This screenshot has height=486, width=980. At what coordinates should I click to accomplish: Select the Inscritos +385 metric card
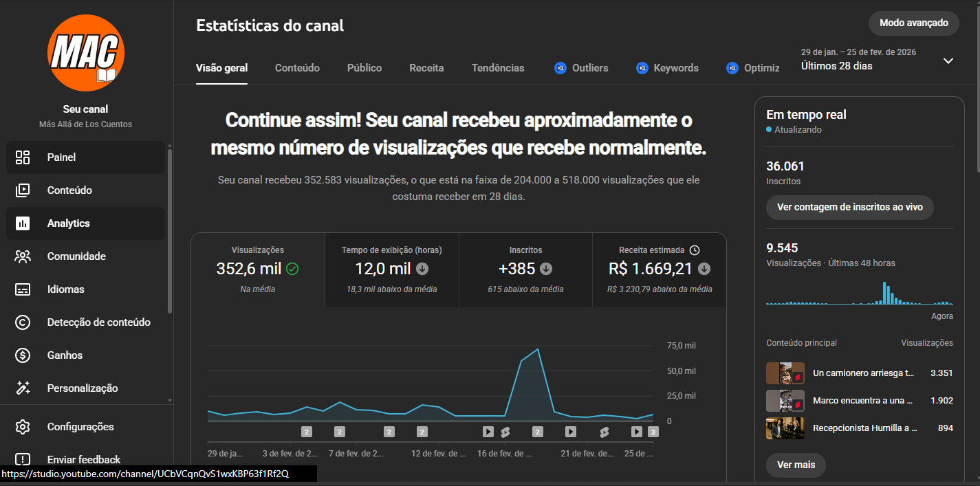click(x=525, y=269)
